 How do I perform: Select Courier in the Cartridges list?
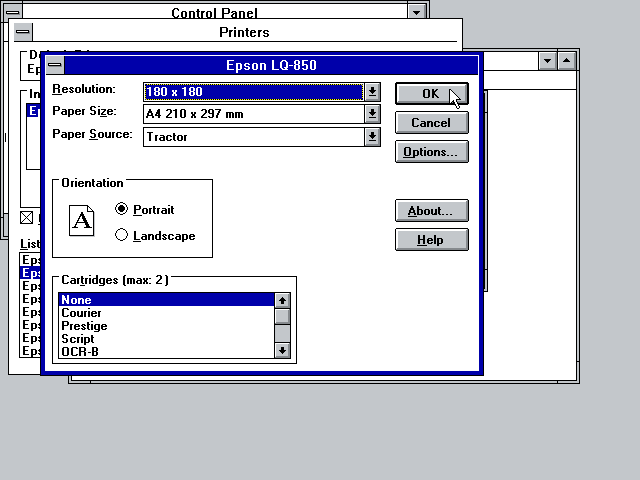[82, 313]
